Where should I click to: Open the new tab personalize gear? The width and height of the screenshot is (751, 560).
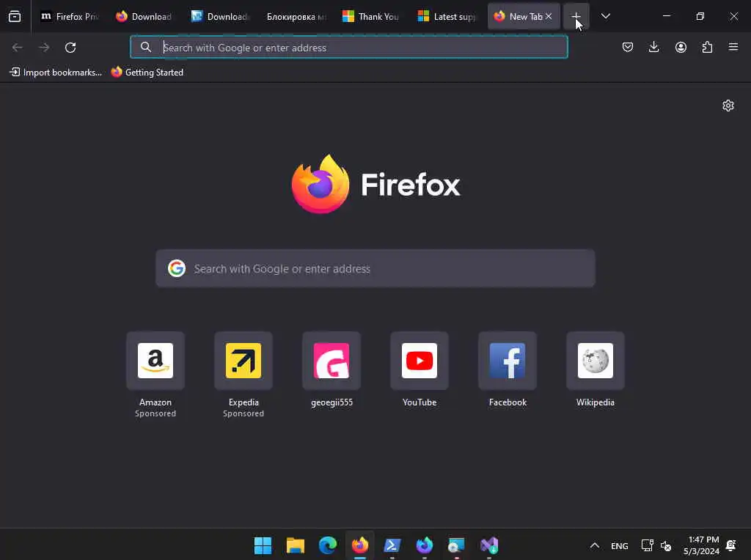(x=728, y=106)
